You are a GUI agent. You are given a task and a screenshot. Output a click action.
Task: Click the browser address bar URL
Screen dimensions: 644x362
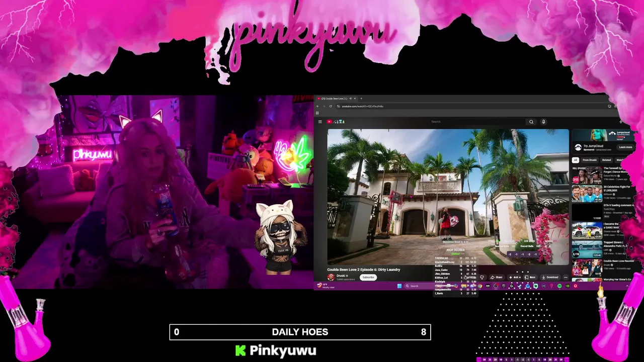(x=362, y=106)
